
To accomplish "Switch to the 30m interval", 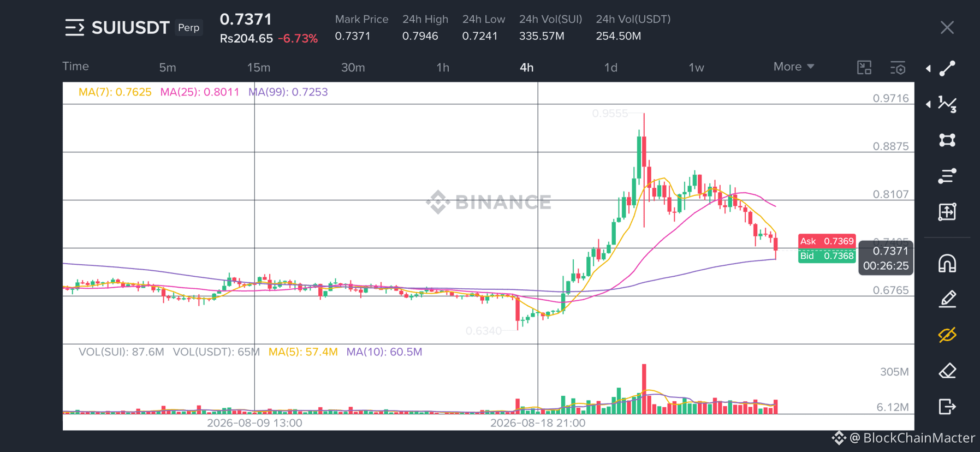I will pos(353,68).
